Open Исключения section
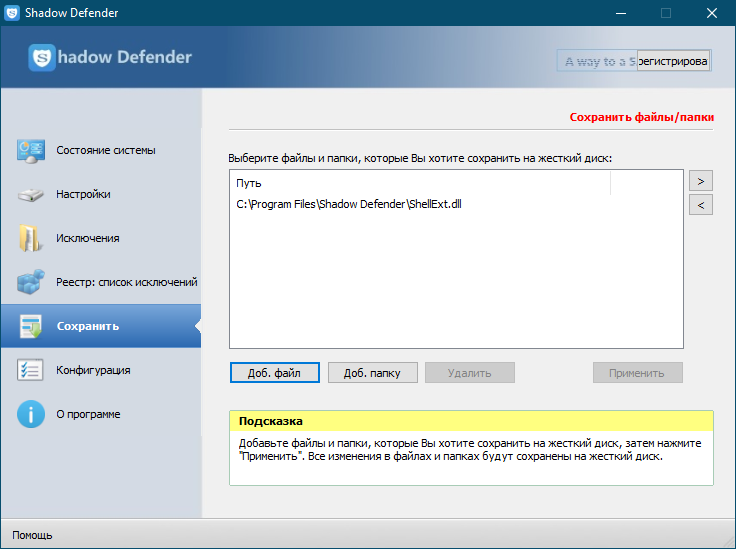The width and height of the screenshot is (736, 549). [88, 238]
